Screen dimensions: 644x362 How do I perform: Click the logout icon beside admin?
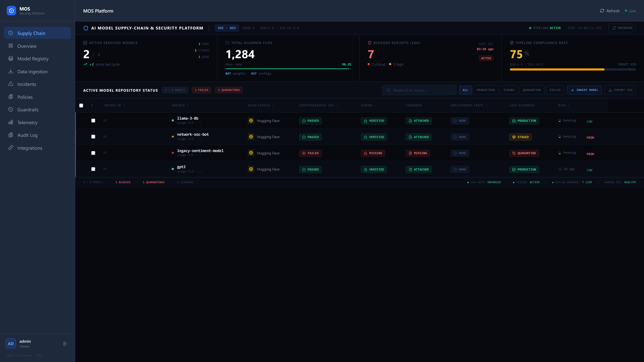[x=65, y=343]
